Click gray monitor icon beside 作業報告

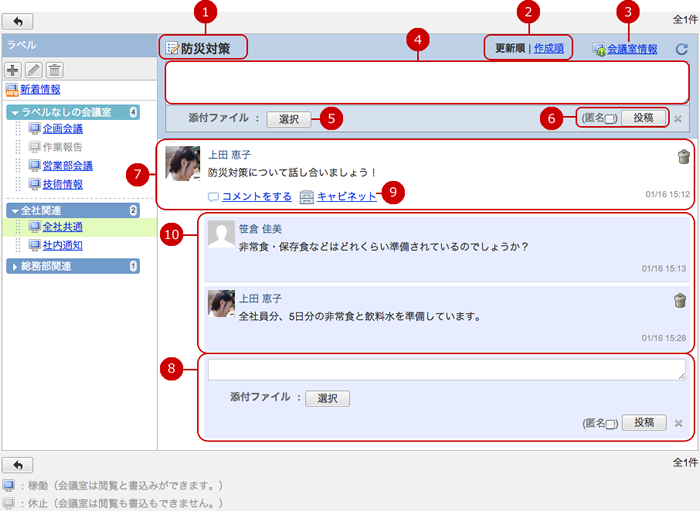pyautogui.click(x=34, y=147)
